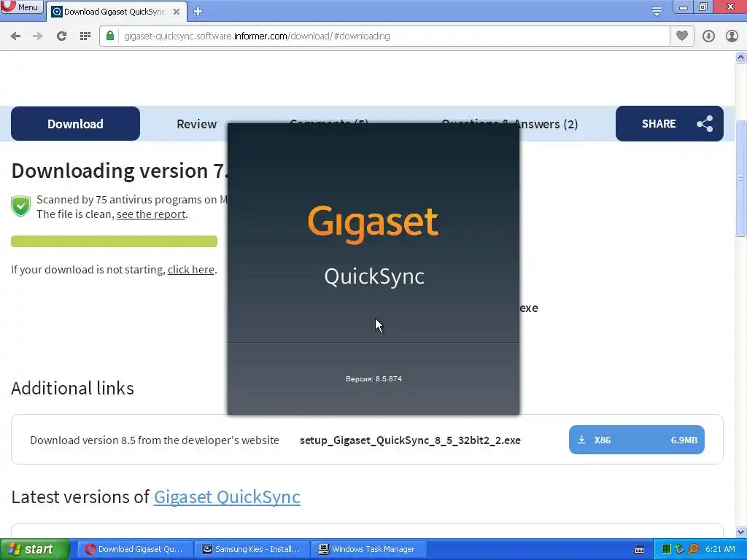The width and height of the screenshot is (747, 560).
Task: Switch to Samsung Kies - Install taskbar item
Action: (x=252, y=549)
